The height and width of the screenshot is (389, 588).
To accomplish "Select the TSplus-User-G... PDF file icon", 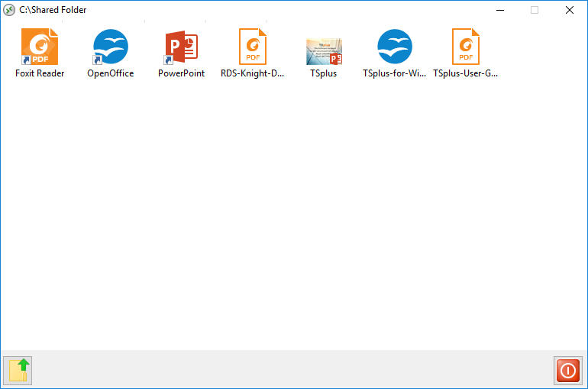I will pyautogui.click(x=465, y=47).
